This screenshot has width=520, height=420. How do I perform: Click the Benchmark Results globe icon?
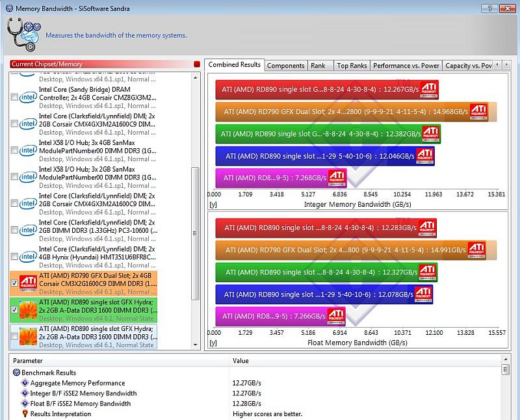pyautogui.click(x=16, y=373)
